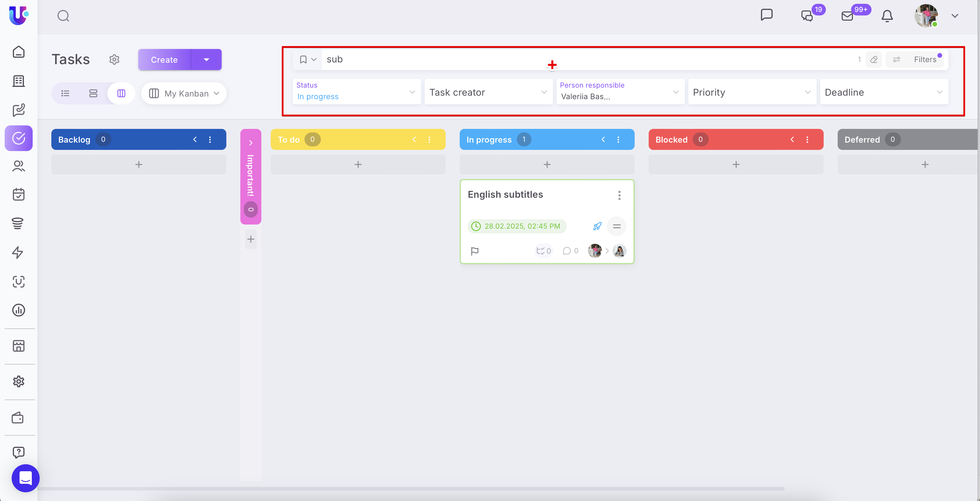Select the kanban column view
The width and height of the screenshot is (980, 501).
(121, 93)
